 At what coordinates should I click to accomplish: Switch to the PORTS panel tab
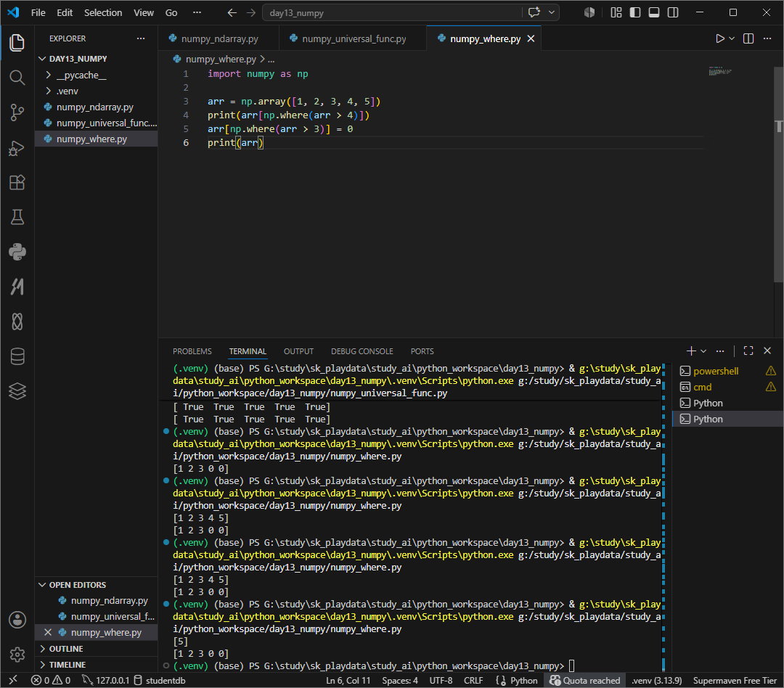coord(422,351)
